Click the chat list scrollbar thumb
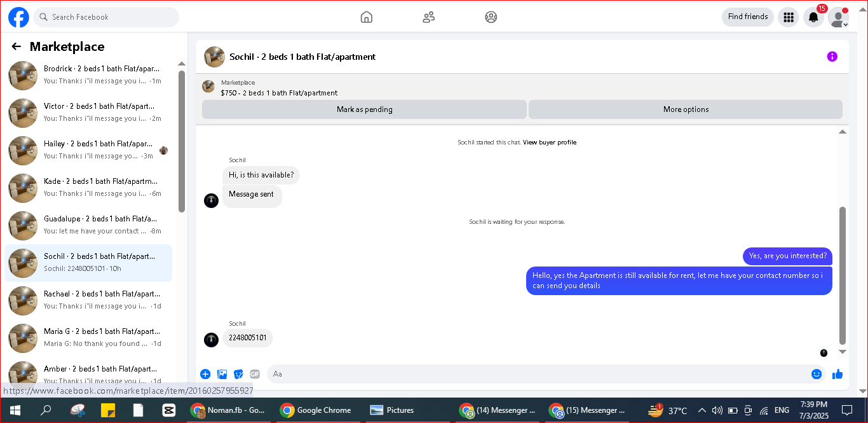 (x=182, y=141)
